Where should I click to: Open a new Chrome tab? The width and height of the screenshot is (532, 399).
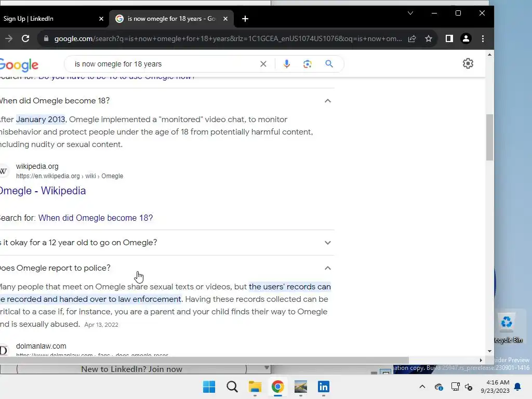click(x=245, y=19)
